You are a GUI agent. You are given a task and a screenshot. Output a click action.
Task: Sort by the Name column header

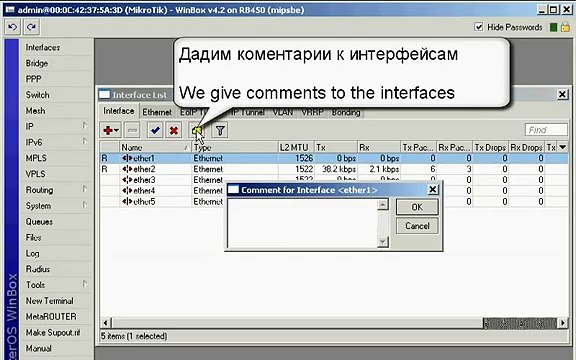[x=155, y=147]
